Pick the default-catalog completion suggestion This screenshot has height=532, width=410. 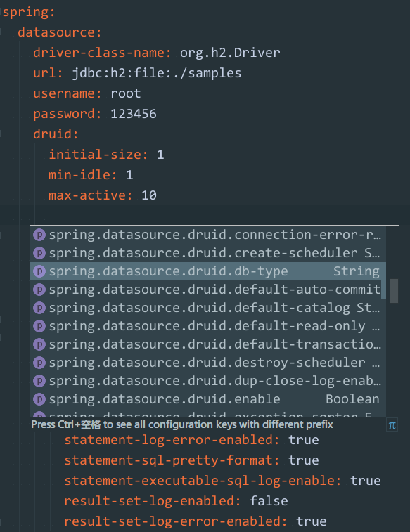click(207, 308)
